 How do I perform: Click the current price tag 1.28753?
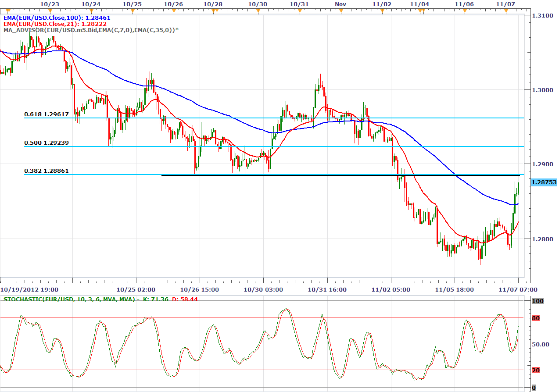[x=543, y=182]
